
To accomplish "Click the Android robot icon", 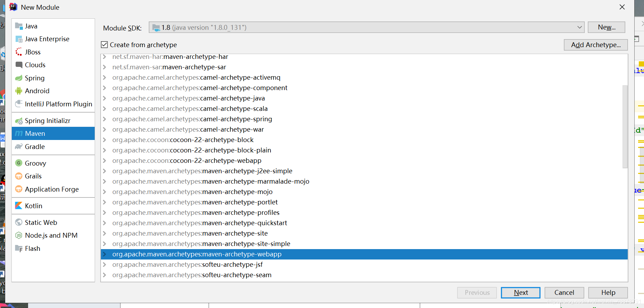I will click(x=19, y=91).
